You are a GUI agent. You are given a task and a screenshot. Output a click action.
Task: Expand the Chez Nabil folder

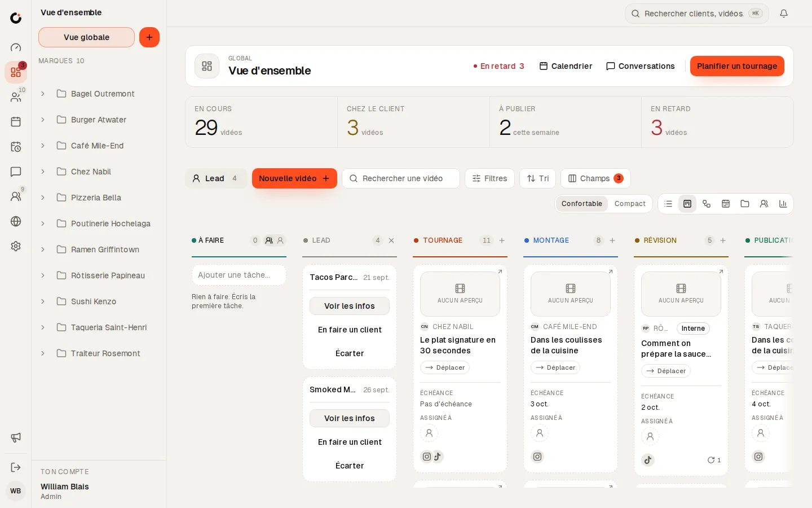click(x=43, y=172)
